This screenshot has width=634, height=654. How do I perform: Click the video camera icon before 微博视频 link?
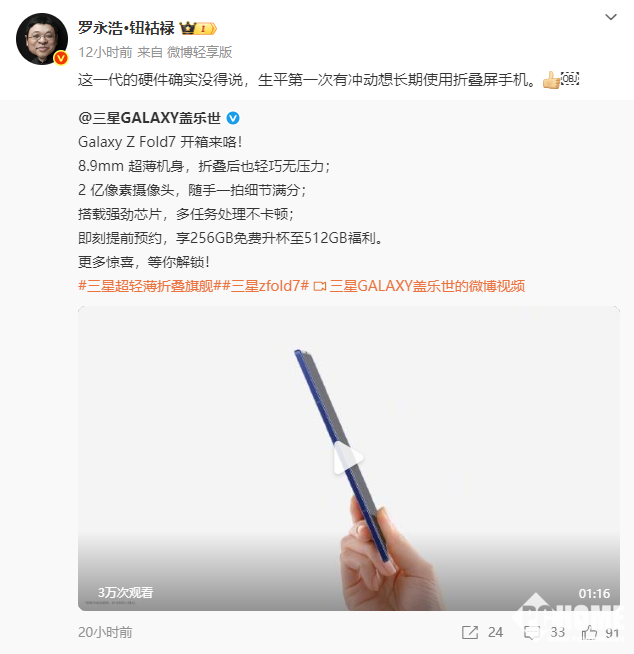pos(320,287)
